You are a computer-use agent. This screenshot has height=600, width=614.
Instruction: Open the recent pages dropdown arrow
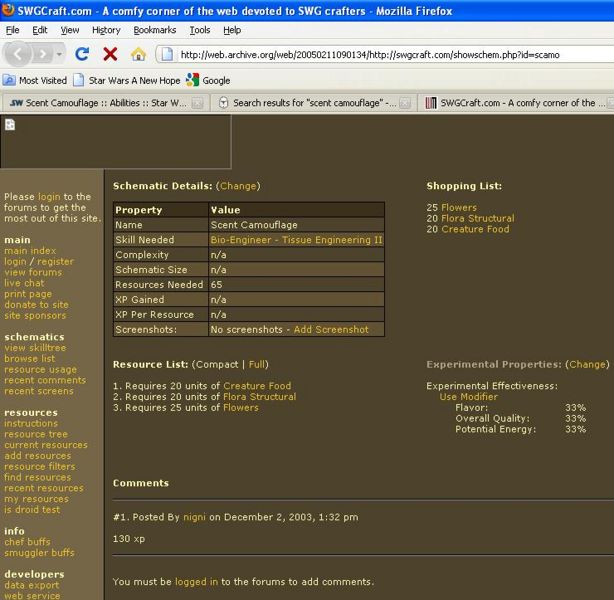click(x=62, y=54)
